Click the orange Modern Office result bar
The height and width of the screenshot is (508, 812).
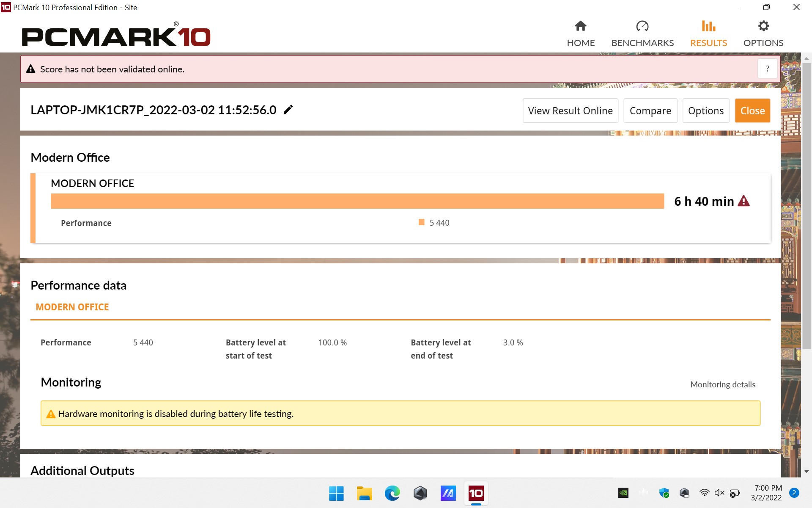pos(357,201)
